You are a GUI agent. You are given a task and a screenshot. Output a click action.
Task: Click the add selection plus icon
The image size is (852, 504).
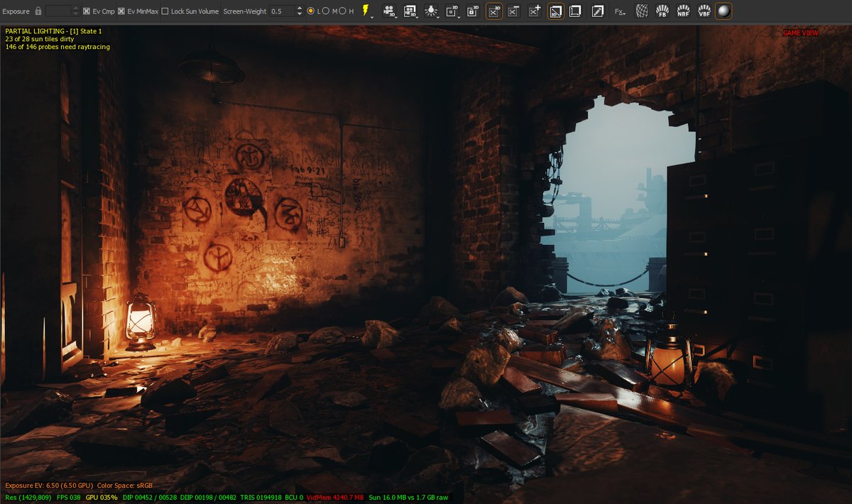535,11
